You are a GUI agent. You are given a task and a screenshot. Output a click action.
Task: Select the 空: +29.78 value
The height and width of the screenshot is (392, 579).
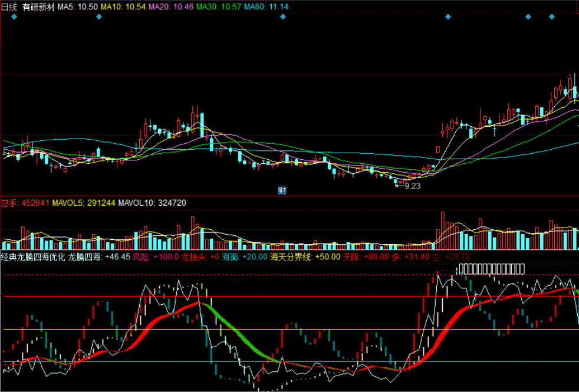451,257
